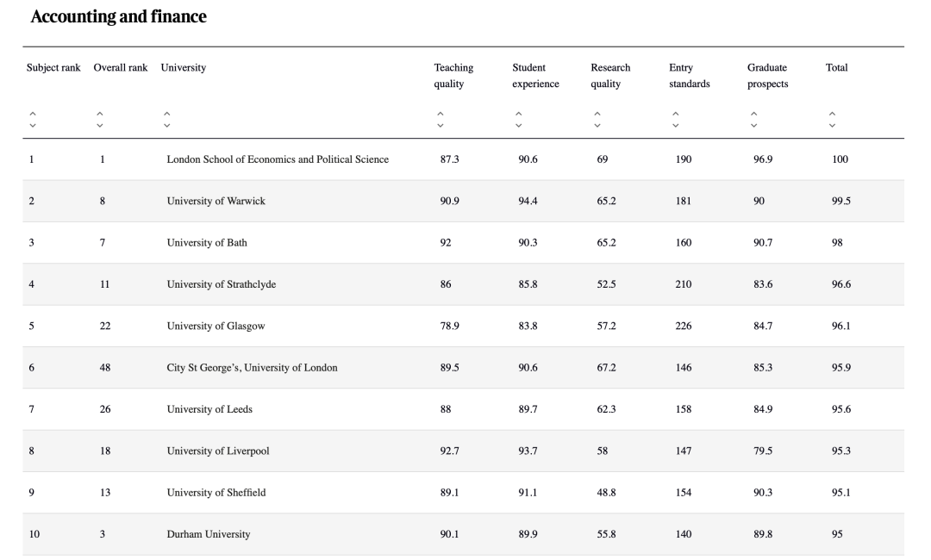The width and height of the screenshot is (931, 560).
Task: Open London School of Economics entry
Action: 278,159
